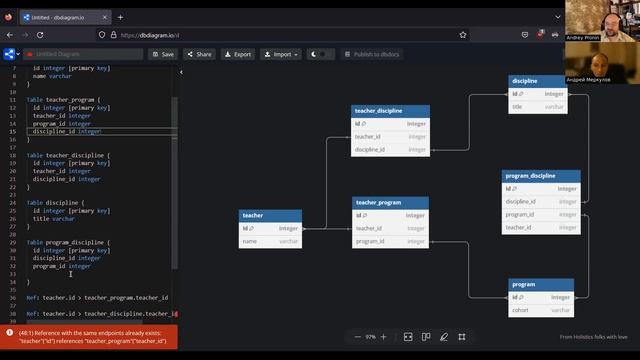Viewport: 640px width, 360px height.
Task: Select the Untitled - dbdiagram.io browser tab
Action: click(x=65, y=18)
